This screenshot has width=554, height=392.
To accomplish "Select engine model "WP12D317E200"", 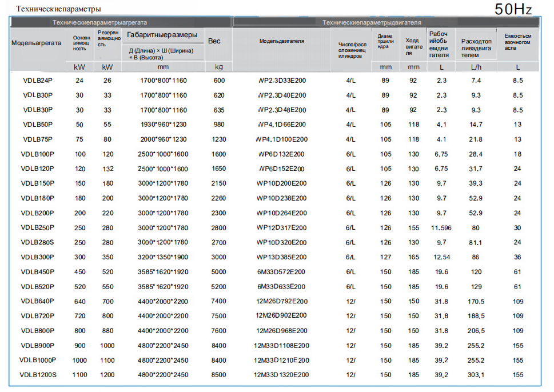I will [x=282, y=228].
